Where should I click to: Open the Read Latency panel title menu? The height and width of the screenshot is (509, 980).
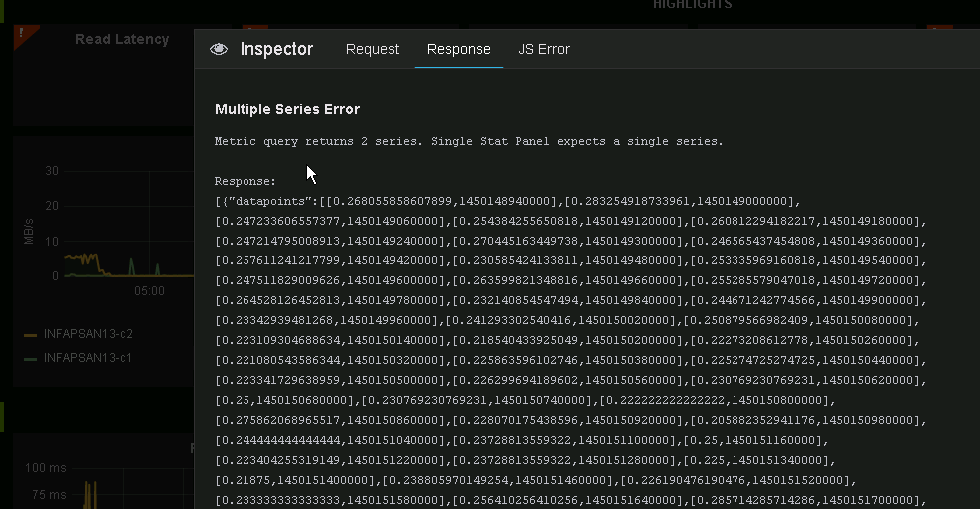point(122,40)
